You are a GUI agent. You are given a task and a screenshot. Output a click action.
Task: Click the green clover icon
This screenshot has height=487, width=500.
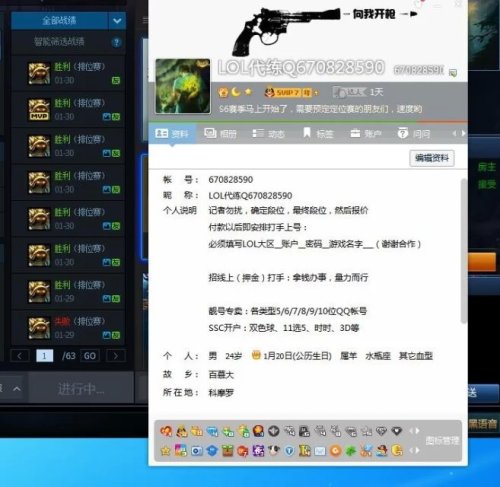point(351,451)
